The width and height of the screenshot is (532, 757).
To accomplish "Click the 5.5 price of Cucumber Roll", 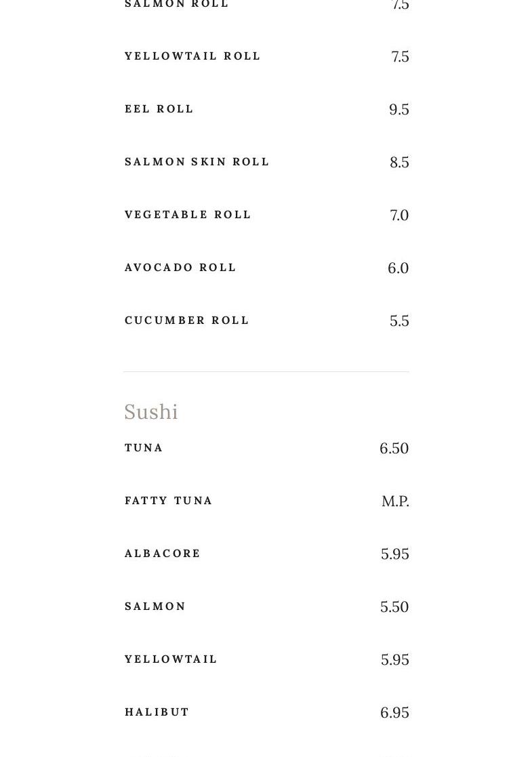I will coord(399,321).
